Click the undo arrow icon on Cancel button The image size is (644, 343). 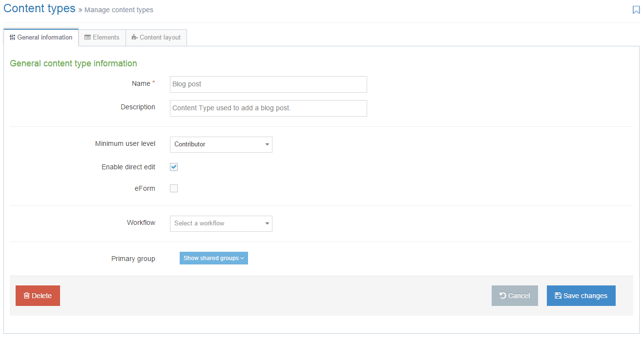point(502,296)
